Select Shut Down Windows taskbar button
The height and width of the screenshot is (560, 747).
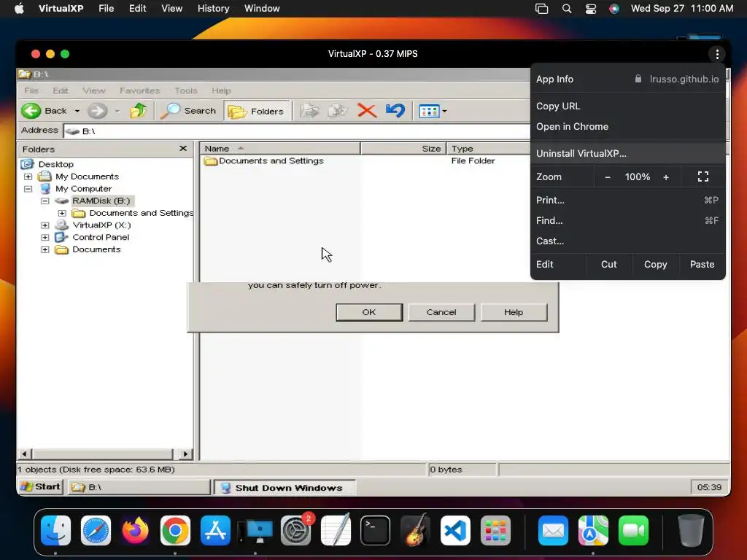[285, 488]
